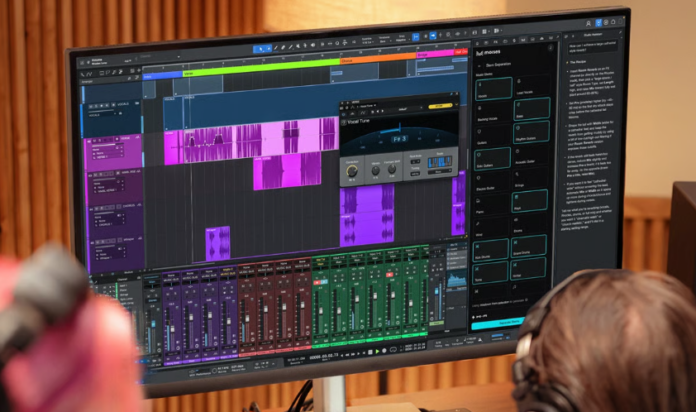
Task: Toggle the Loop button in transport
Action: coord(393,350)
